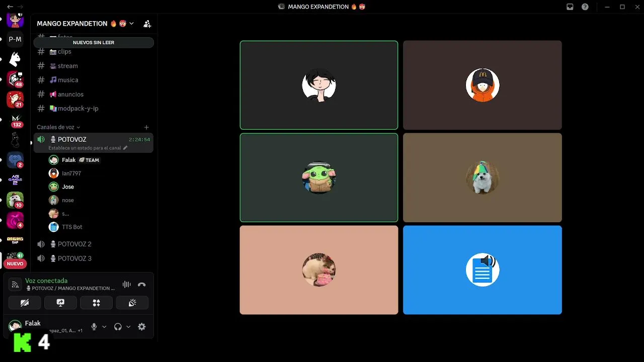The image size is (644, 362).
Task: Click the NUEVO unread servers pill
Action: (x=15, y=263)
